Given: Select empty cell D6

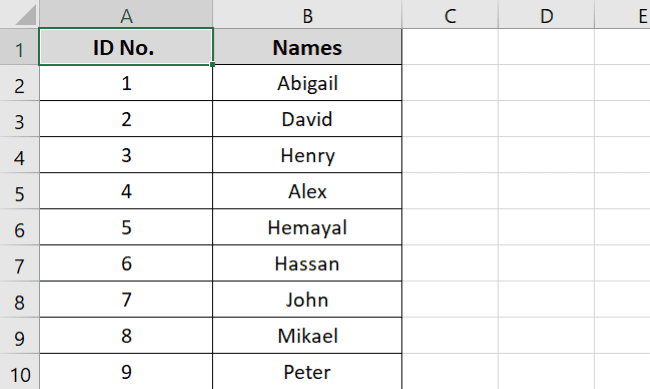Looking at the screenshot, I should 546,227.
